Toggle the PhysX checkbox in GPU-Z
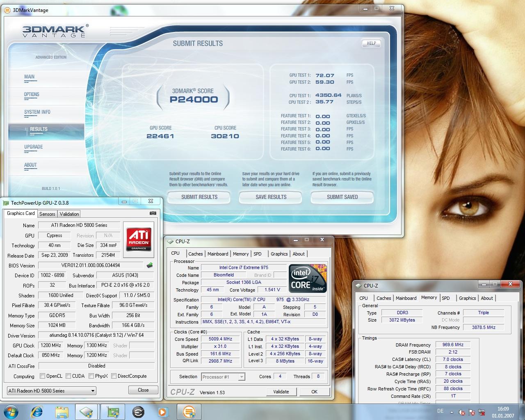Viewport: 525px width, 420px height. (91, 376)
